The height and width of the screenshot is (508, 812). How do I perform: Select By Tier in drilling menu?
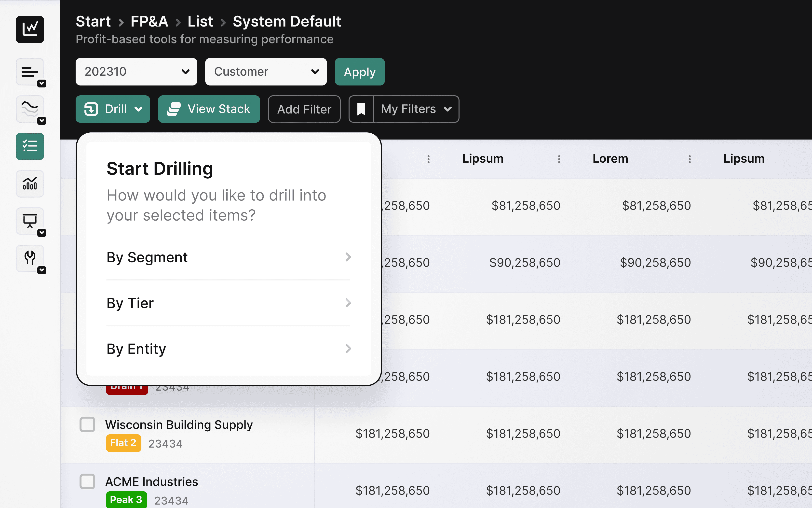[x=228, y=303]
